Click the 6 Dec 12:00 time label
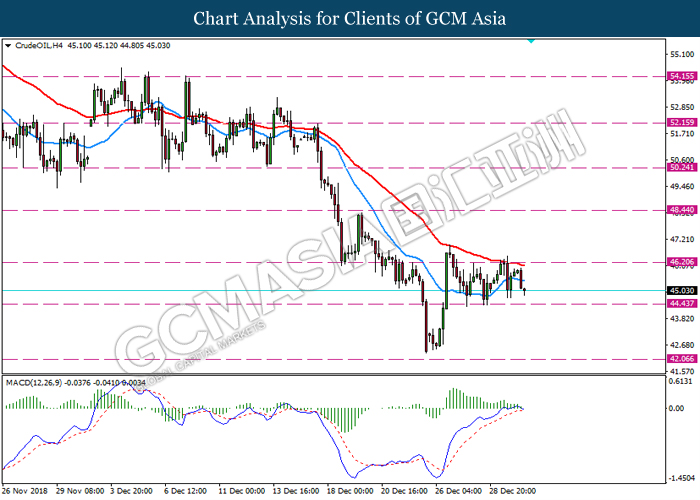Image resolution: width=700 pixels, height=500 pixels. coord(186,491)
